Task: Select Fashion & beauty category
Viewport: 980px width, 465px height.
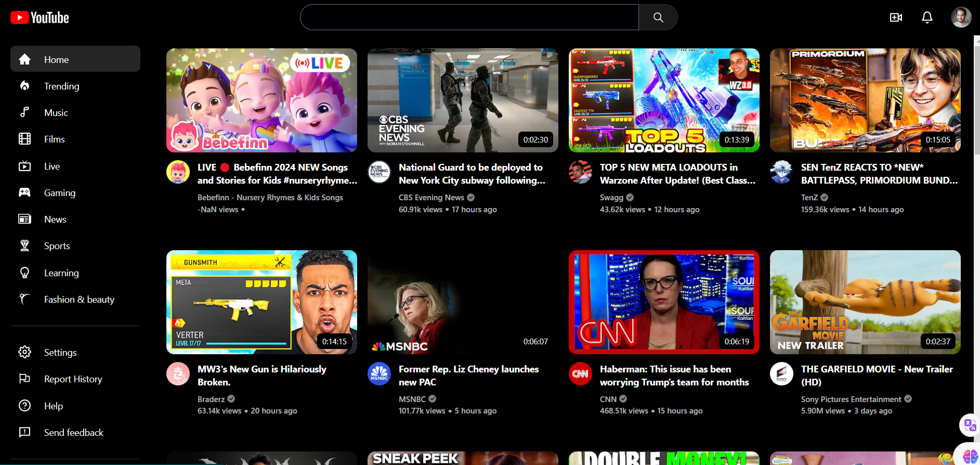Action: [79, 300]
